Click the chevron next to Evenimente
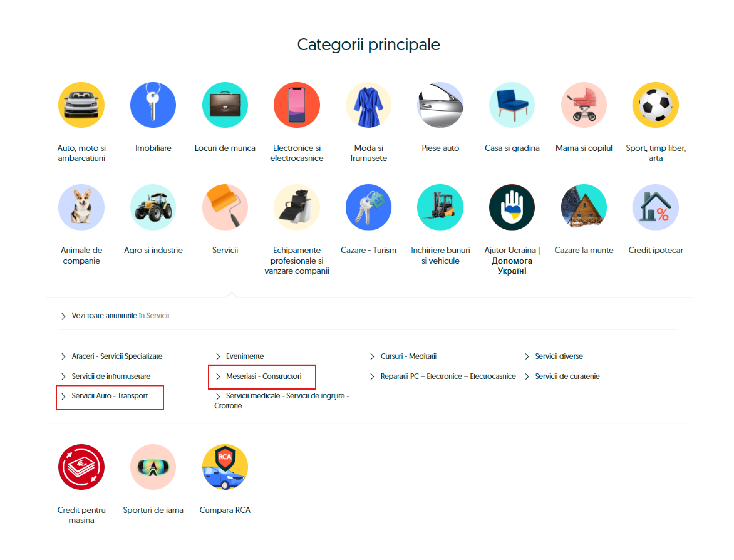Image resolution: width=734 pixels, height=560 pixels. click(218, 356)
